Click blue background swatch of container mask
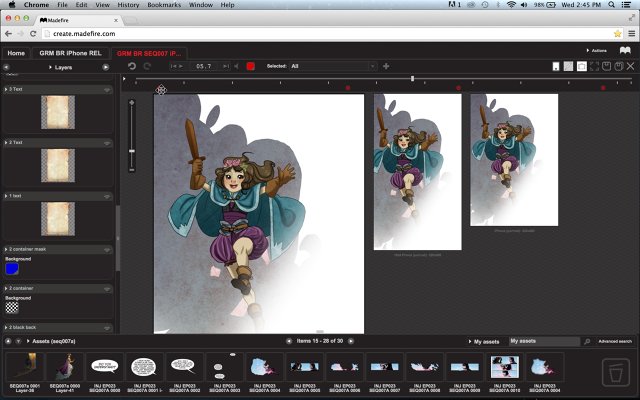The width and height of the screenshot is (640, 400). pyautogui.click(x=12, y=269)
